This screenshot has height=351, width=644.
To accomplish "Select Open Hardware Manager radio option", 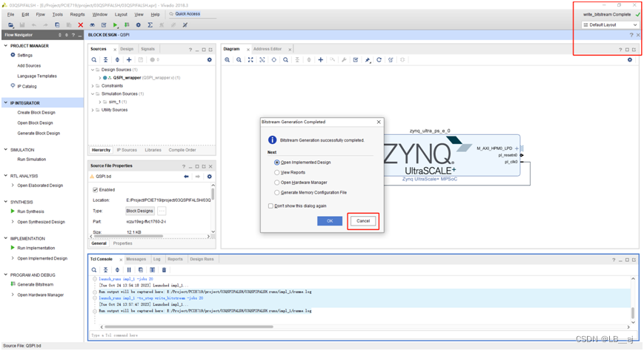I will [x=277, y=183].
